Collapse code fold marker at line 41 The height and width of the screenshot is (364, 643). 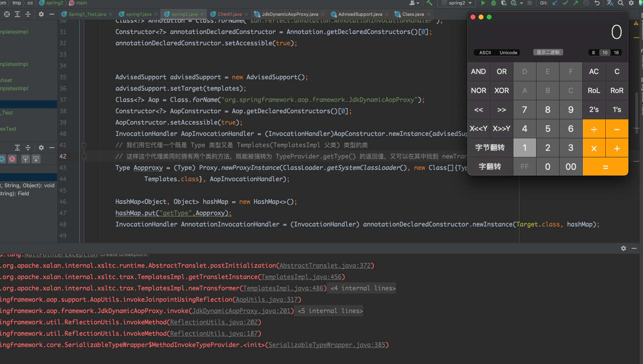[x=84, y=145]
